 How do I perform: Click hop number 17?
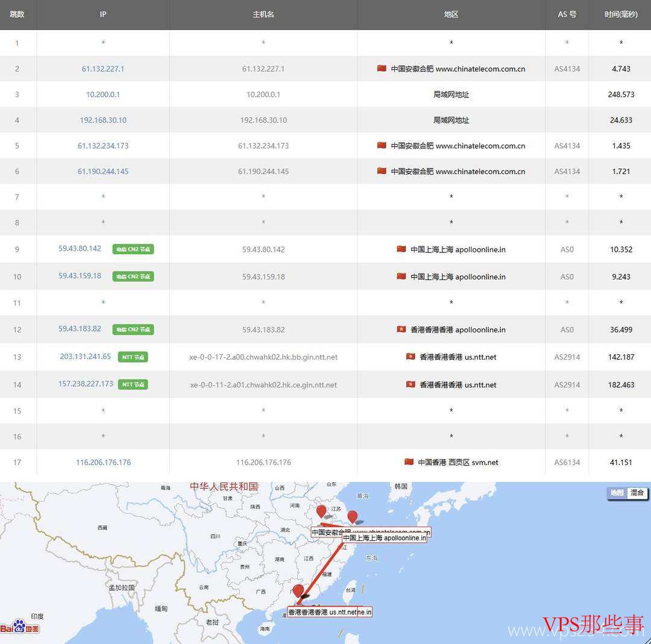pyautogui.click(x=17, y=462)
